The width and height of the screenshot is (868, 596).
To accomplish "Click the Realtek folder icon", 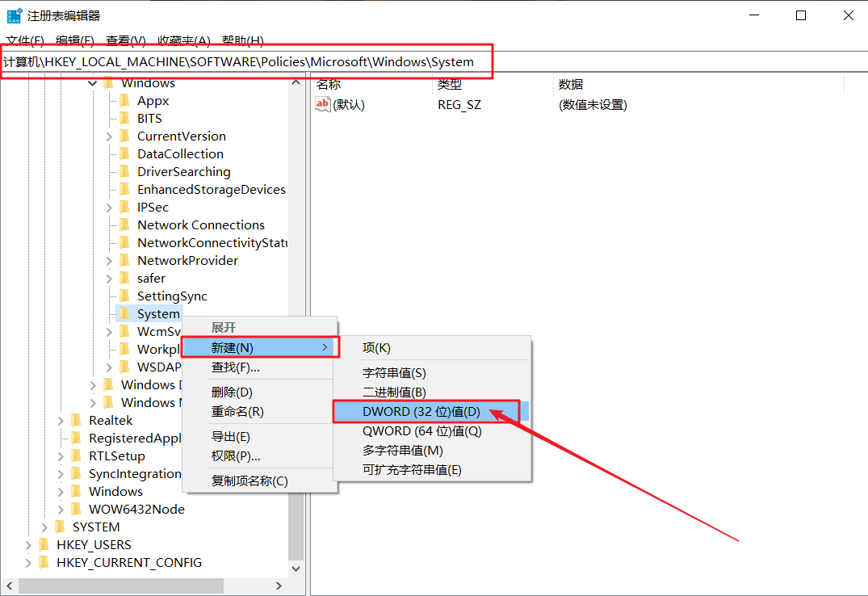I will [76, 420].
